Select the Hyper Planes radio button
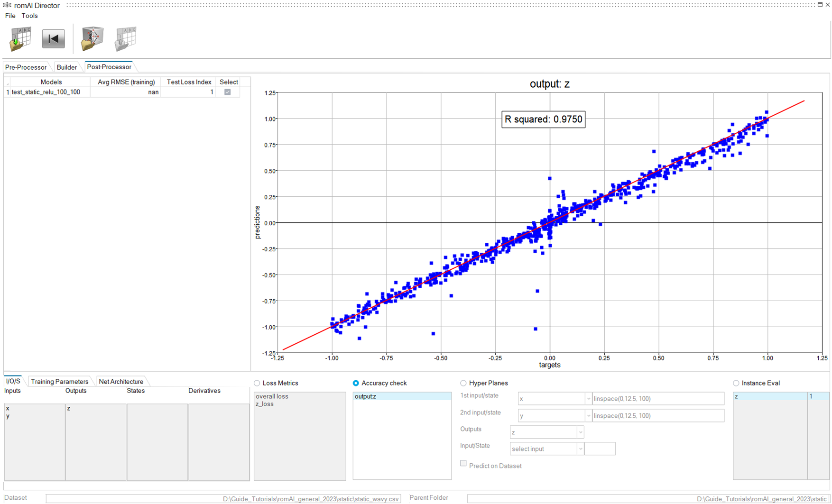 point(463,383)
